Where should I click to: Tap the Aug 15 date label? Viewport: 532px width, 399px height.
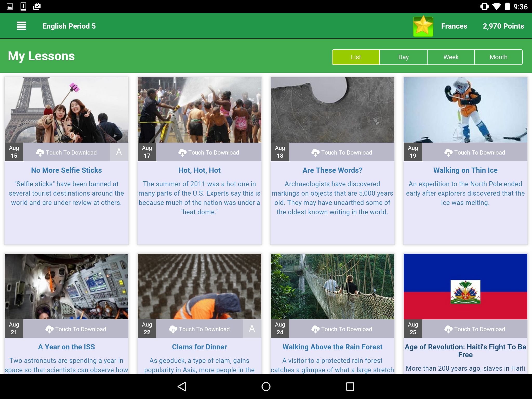[x=14, y=152]
